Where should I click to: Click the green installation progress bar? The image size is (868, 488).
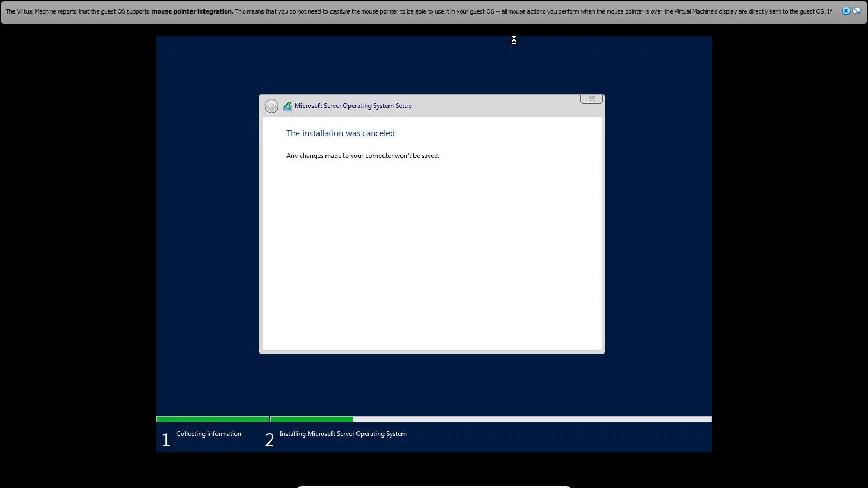point(311,419)
